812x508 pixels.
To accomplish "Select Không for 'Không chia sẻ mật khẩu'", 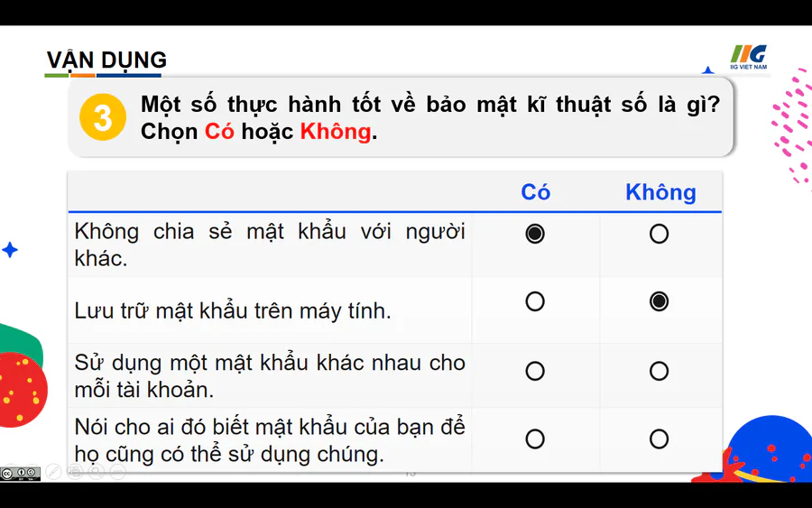I will click(x=659, y=234).
